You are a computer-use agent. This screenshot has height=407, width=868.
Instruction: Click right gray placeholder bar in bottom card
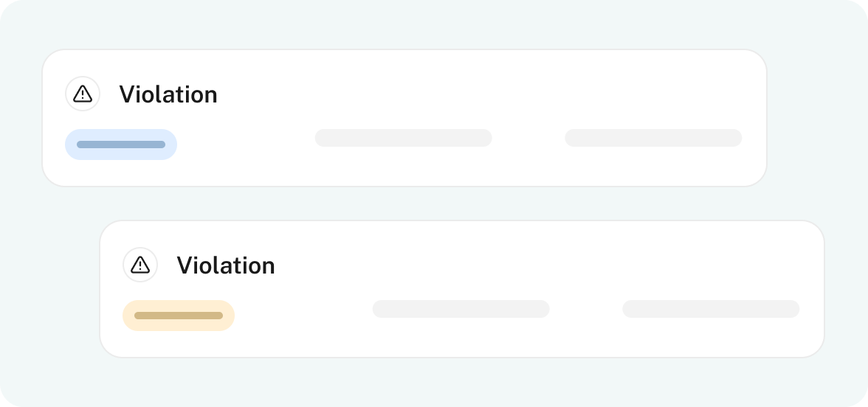[711, 309]
